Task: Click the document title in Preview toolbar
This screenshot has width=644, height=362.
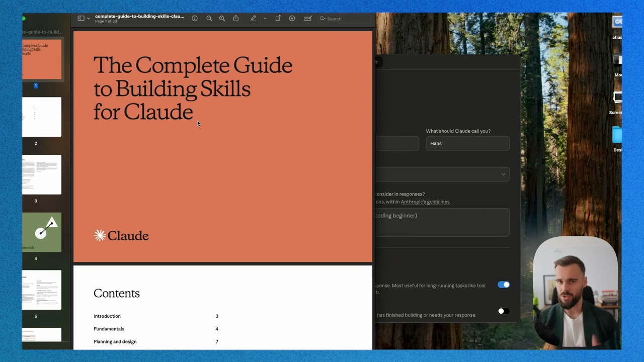Action: [x=139, y=16]
